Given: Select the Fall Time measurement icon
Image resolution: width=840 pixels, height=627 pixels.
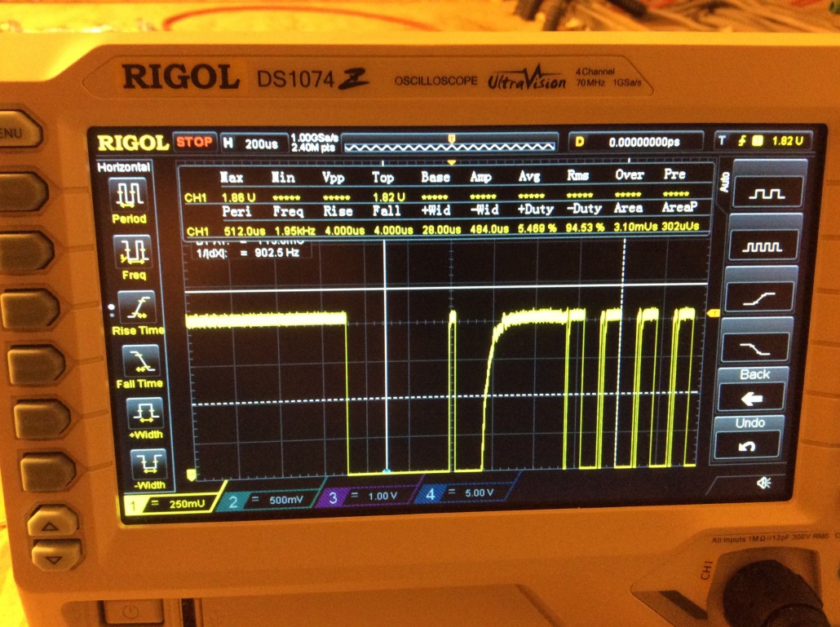Looking at the screenshot, I should [141, 360].
